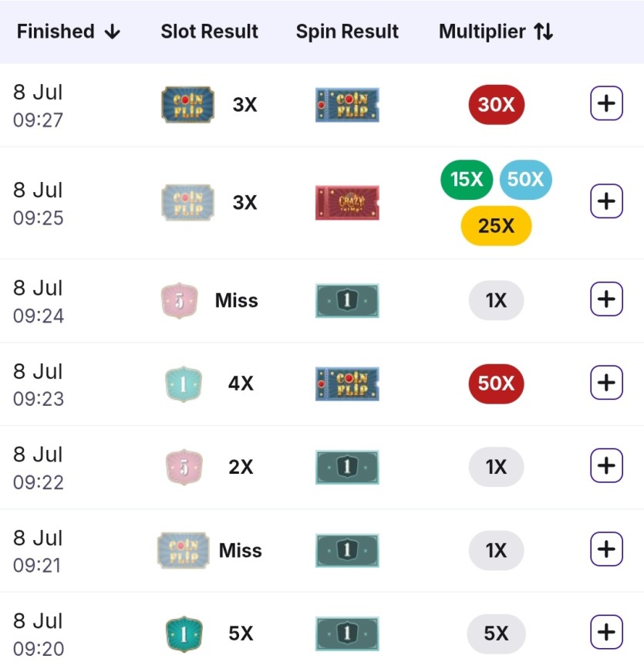
Task: Click the dark teal 1 slot icon at 09:20
Action: (184, 634)
